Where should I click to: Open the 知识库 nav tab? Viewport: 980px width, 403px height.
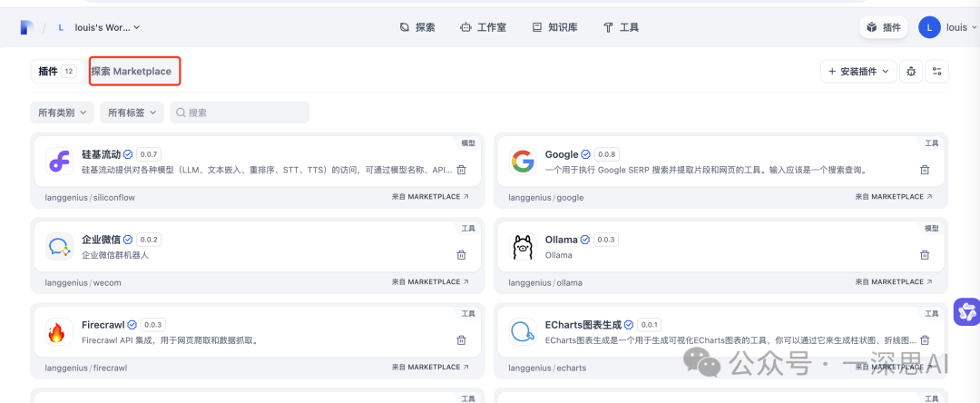pyautogui.click(x=555, y=27)
